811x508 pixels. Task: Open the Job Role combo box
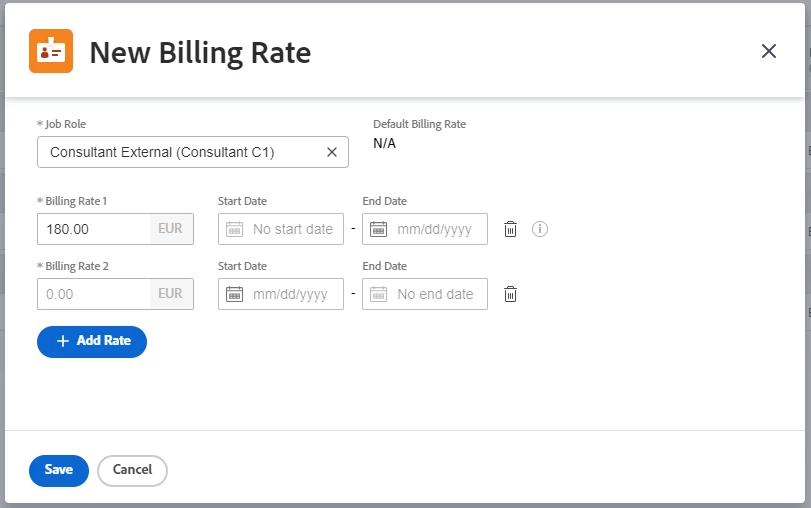coord(192,152)
